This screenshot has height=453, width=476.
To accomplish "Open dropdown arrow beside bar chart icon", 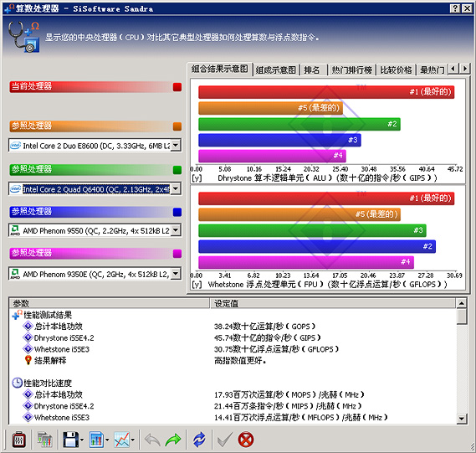I will (x=107, y=440).
